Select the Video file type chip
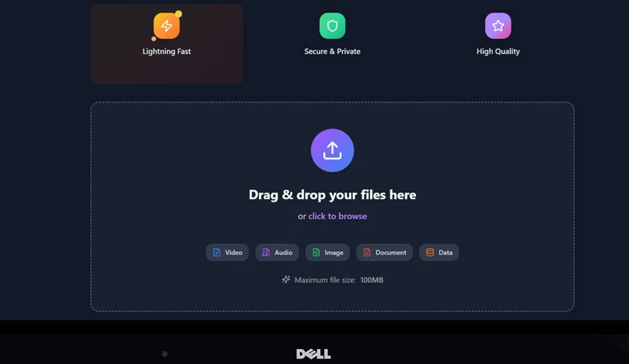This screenshot has width=629, height=364. pos(227,253)
